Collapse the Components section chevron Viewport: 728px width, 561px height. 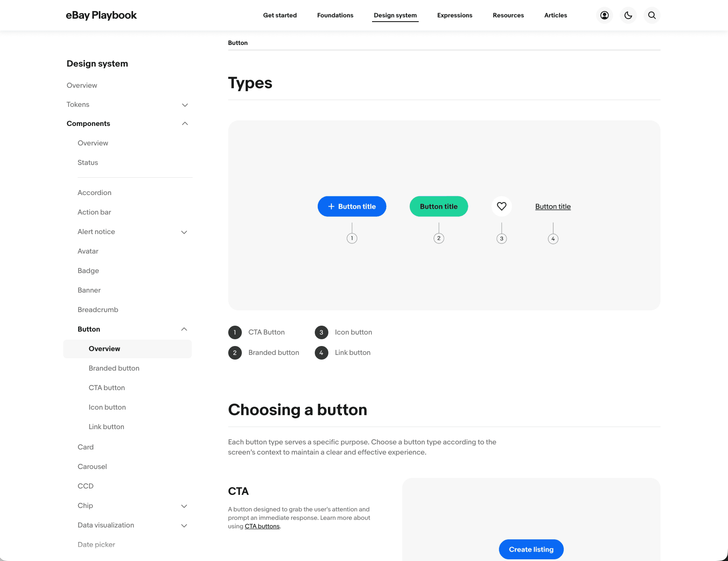coord(185,123)
